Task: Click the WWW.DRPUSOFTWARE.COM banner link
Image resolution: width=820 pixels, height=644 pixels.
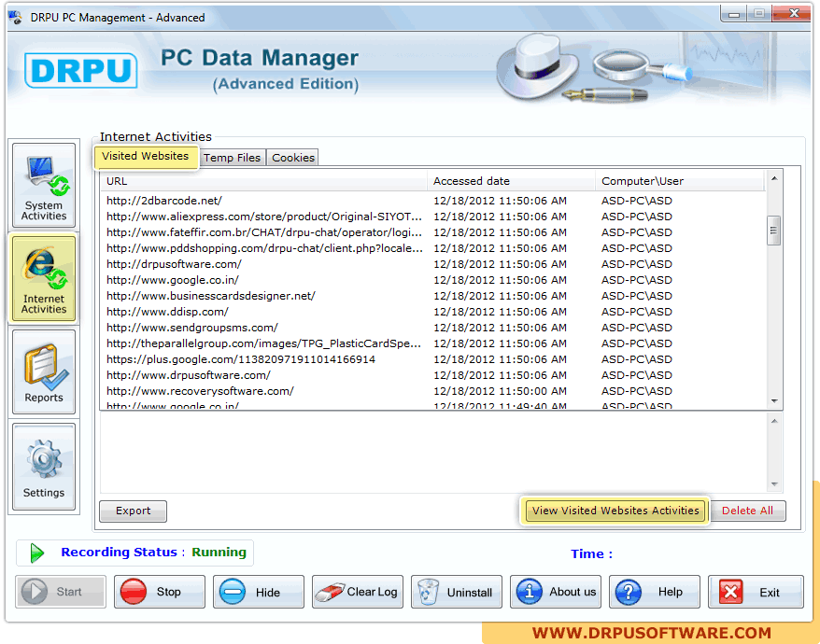Action: [x=651, y=633]
